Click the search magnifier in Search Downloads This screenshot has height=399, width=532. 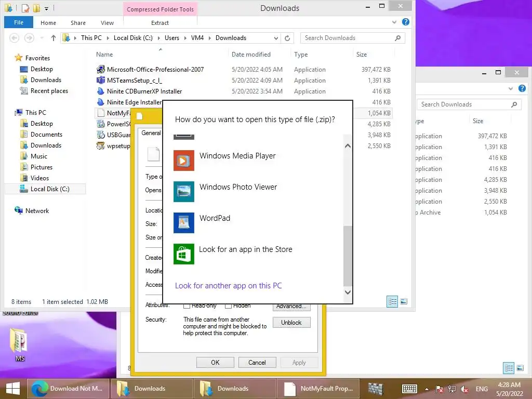pyautogui.click(x=397, y=38)
